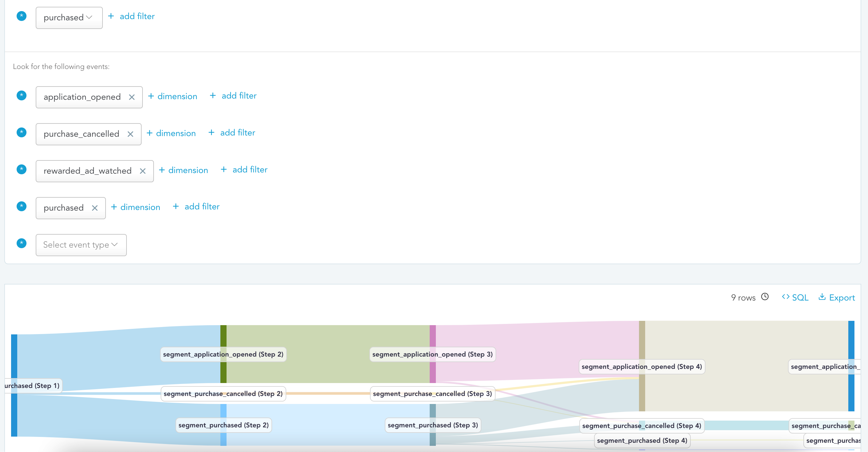This screenshot has width=868, height=452.
Task: Delete the rewarded_ad_watched event chip
Action: coord(143,171)
